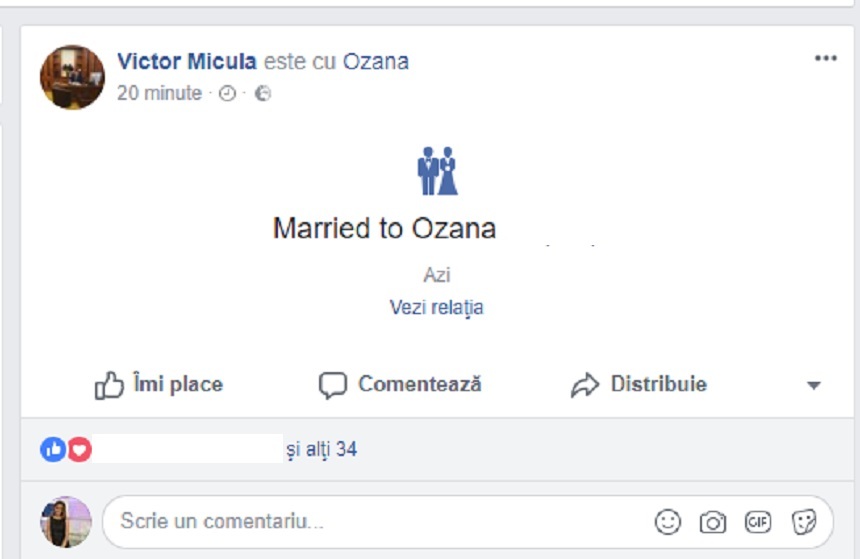The image size is (860, 559).
Task: Click the globe privacy icon
Action: coord(263,94)
